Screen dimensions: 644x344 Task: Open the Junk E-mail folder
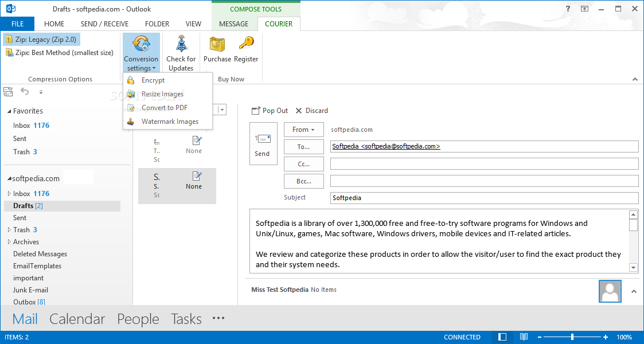pos(30,290)
